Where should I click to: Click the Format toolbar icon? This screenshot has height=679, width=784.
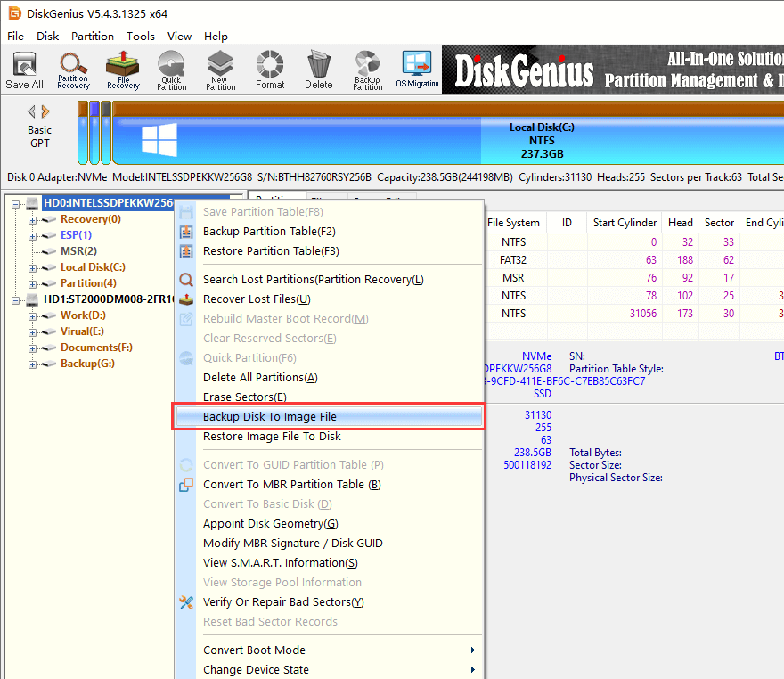tap(270, 70)
